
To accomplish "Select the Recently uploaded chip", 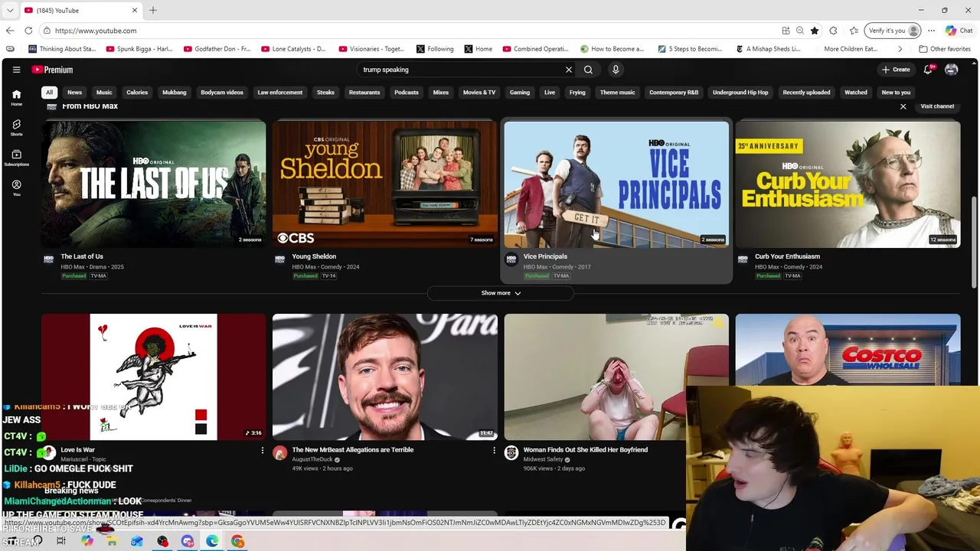I will 806,93.
